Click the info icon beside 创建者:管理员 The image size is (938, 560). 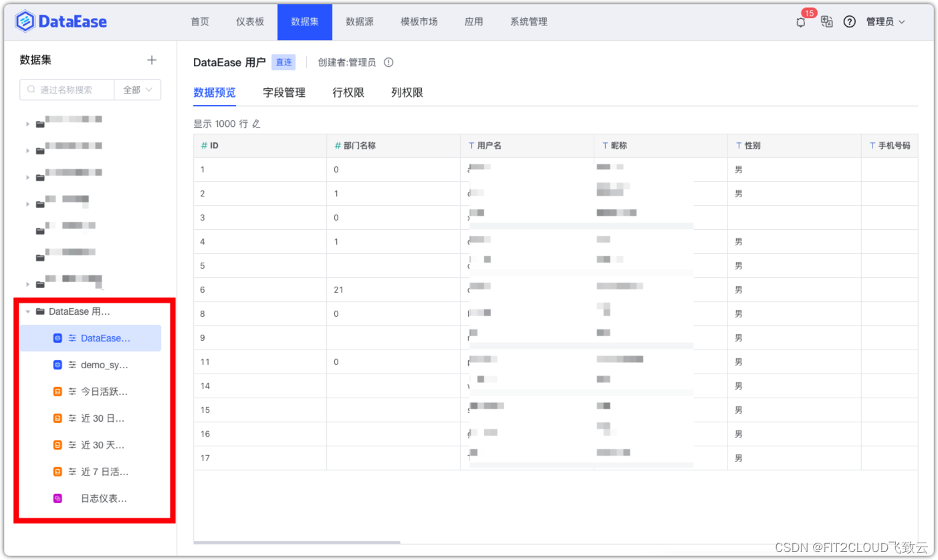tap(388, 62)
